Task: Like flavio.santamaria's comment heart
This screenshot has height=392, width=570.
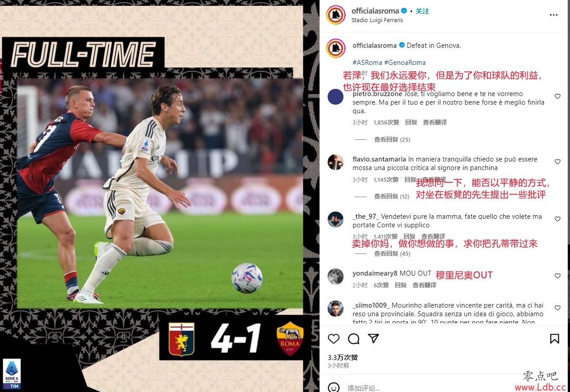Action: [x=557, y=162]
